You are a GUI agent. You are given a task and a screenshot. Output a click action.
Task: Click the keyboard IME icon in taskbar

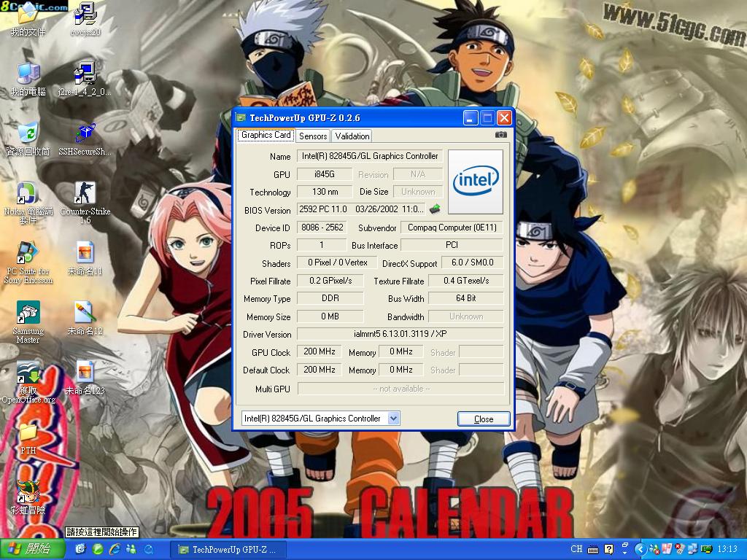pyautogui.click(x=593, y=550)
